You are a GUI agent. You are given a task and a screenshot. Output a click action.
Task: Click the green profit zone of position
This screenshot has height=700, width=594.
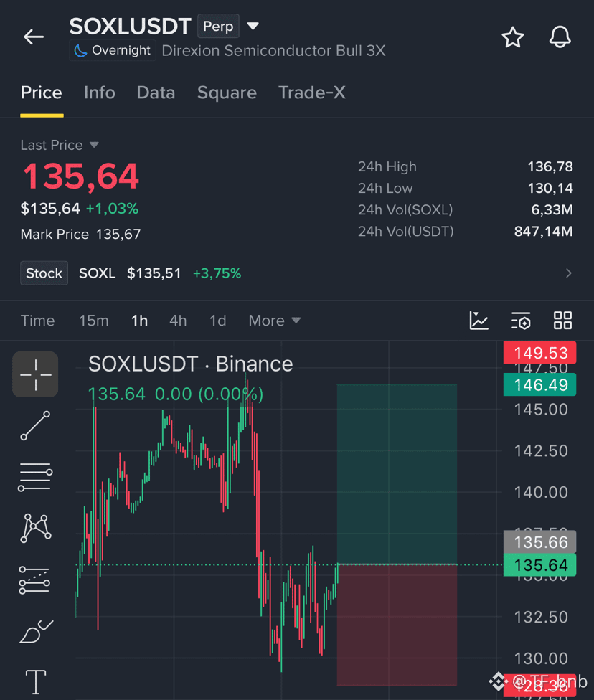click(397, 473)
